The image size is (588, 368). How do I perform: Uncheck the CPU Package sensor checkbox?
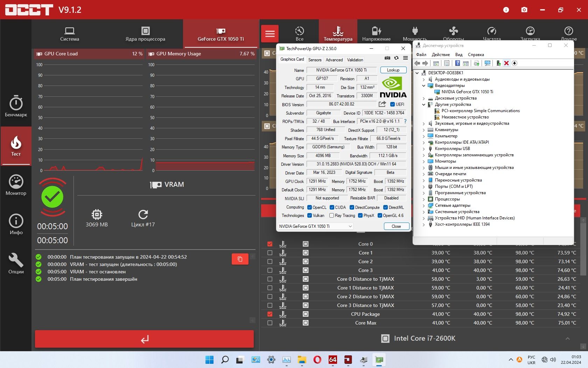[270, 314]
